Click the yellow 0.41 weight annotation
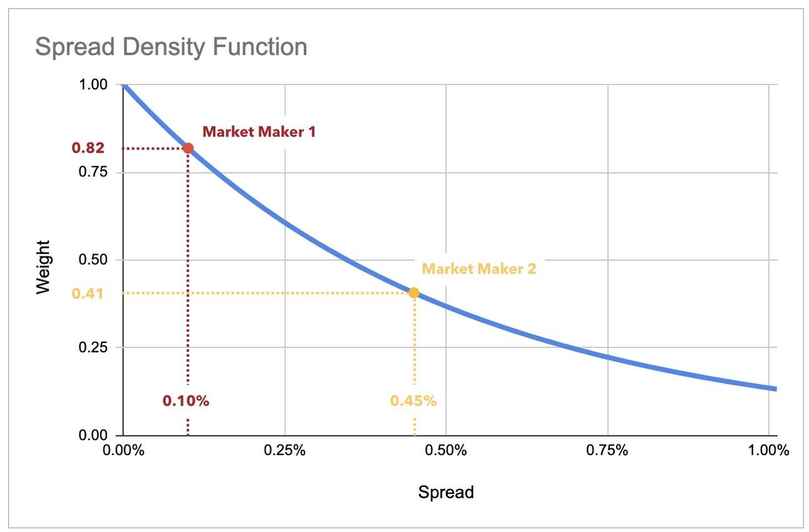Viewport: 809px width, 532px height. tap(88, 293)
